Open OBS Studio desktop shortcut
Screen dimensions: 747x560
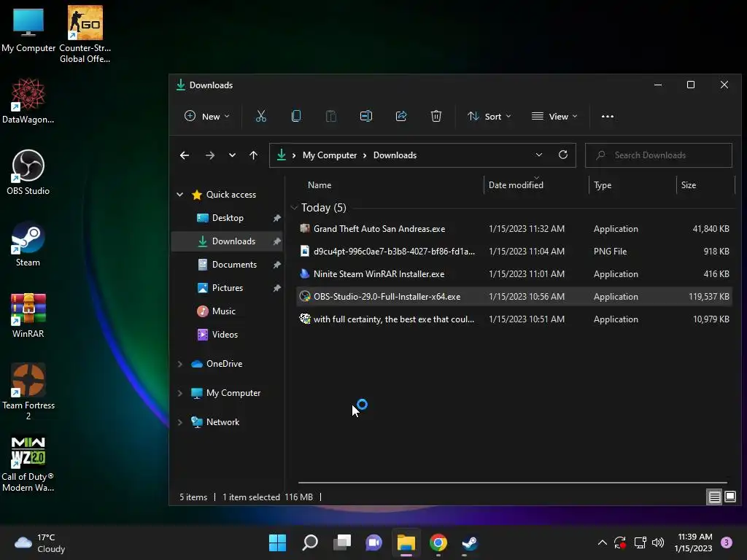28,173
